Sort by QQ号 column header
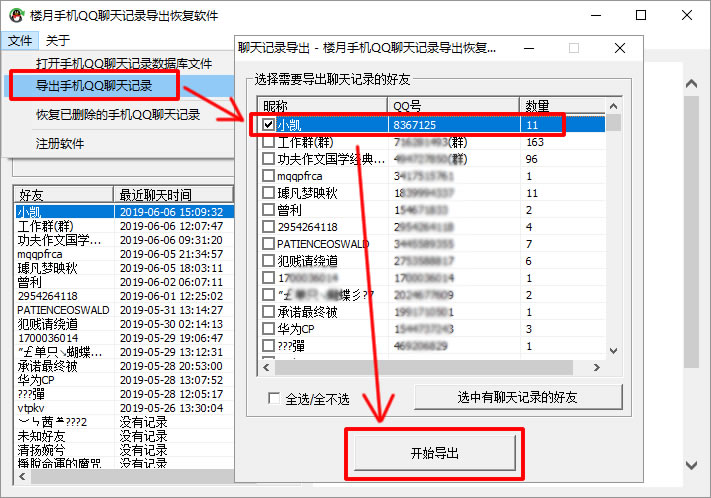This screenshot has height=498, width=711. 453,105
